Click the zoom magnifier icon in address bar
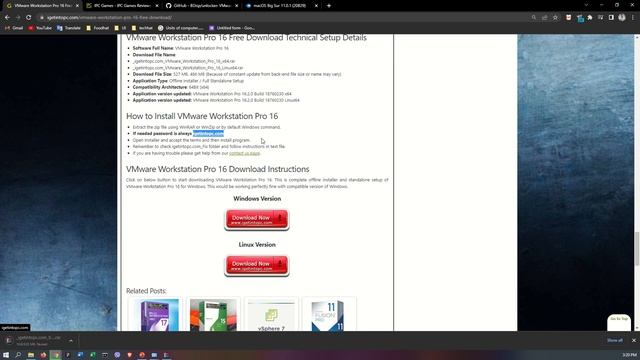The image size is (640, 360). pyautogui.click(x=534, y=18)
